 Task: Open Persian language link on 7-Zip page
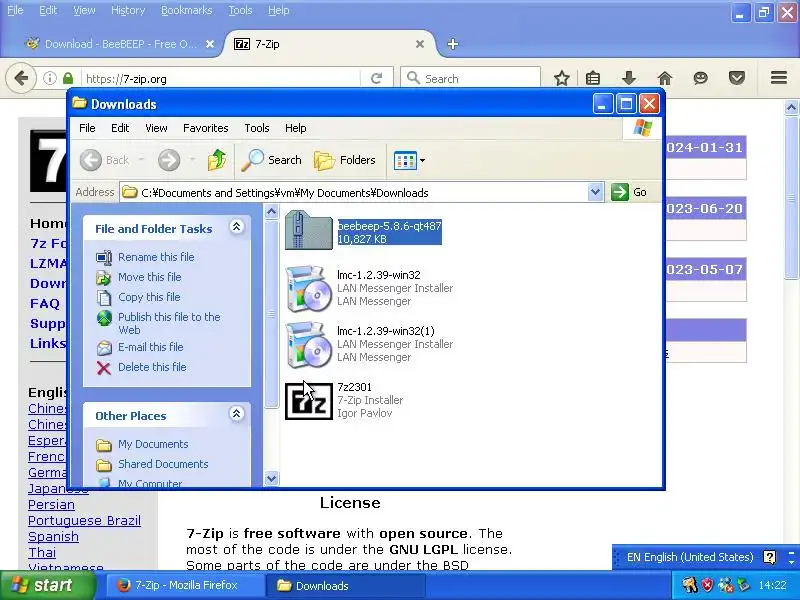[51, 505]
